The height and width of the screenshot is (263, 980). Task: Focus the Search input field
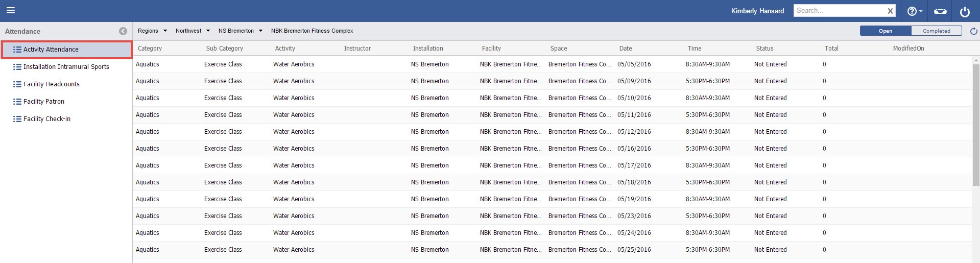838,11
